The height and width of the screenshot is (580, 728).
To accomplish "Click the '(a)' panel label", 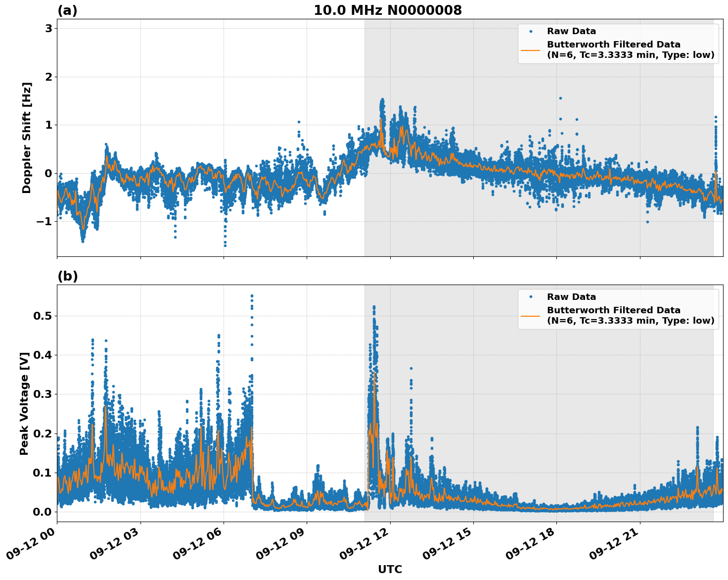I will (x=68, y=10).
